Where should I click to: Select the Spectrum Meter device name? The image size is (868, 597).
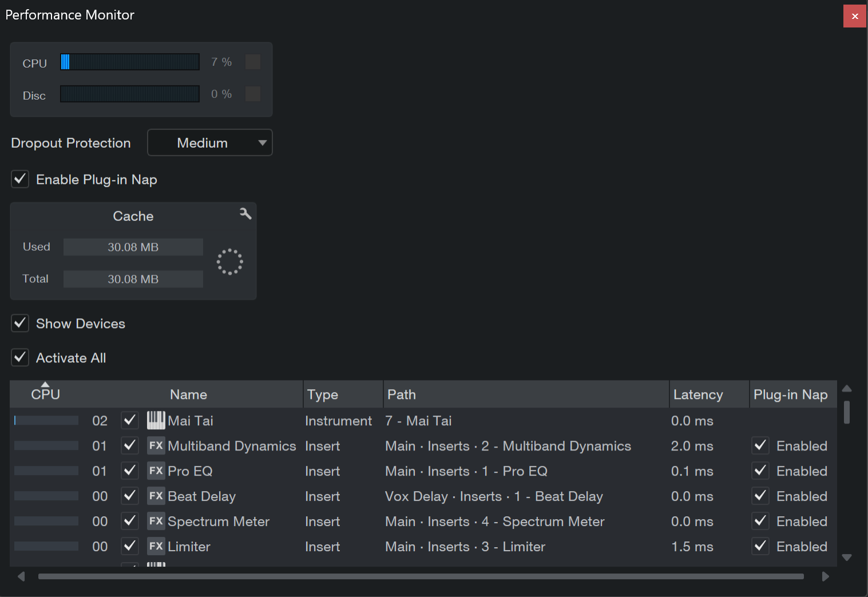[219, 521]
